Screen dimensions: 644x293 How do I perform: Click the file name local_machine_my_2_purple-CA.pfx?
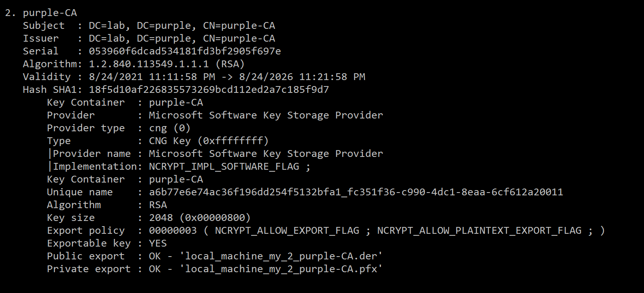[281, 269]
